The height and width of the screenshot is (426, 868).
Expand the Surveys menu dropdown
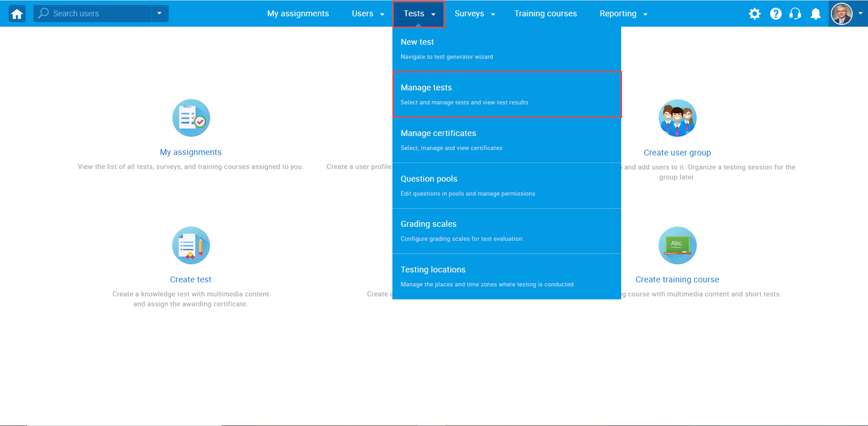click(x=475, y=14)
